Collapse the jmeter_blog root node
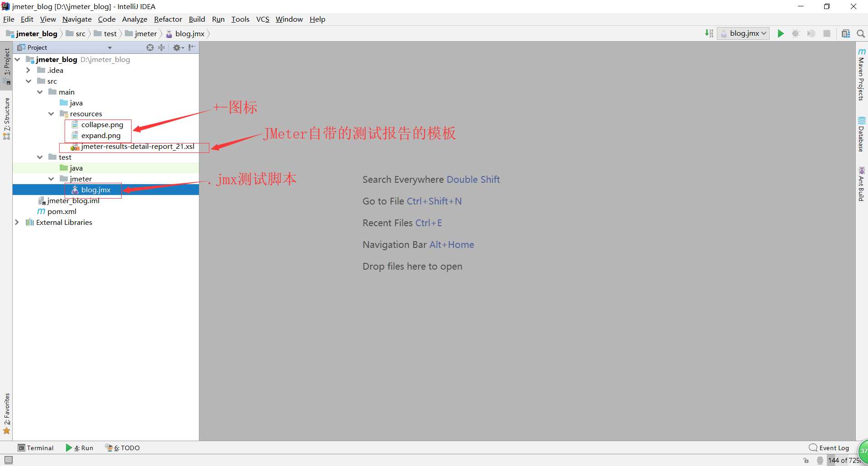This screenshot has height=466, width=868. (18, 59)
